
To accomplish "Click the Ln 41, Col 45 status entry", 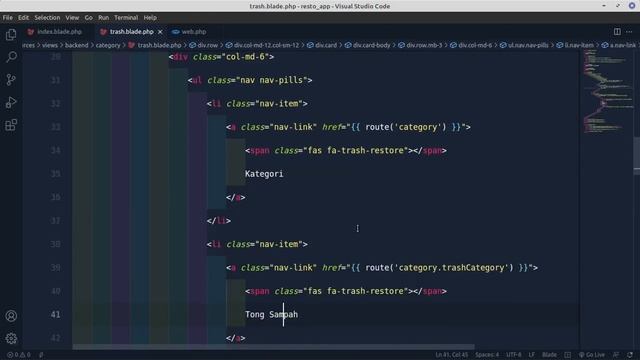I will pos(451,355).
